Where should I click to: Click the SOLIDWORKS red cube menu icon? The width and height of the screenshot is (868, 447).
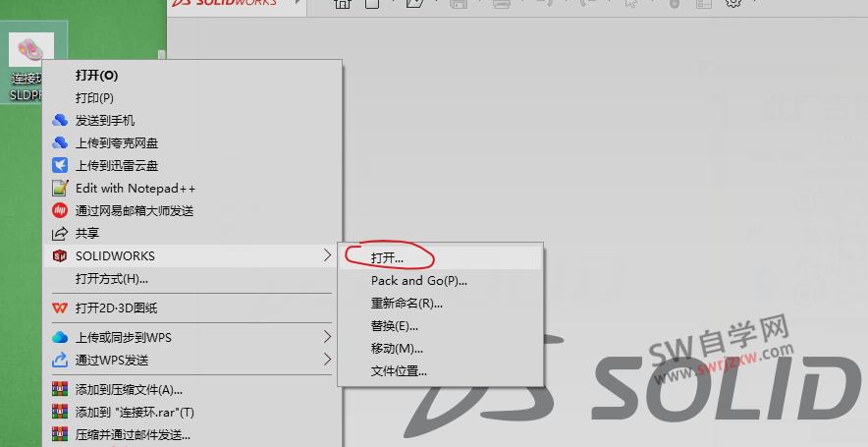pos(60,255)
